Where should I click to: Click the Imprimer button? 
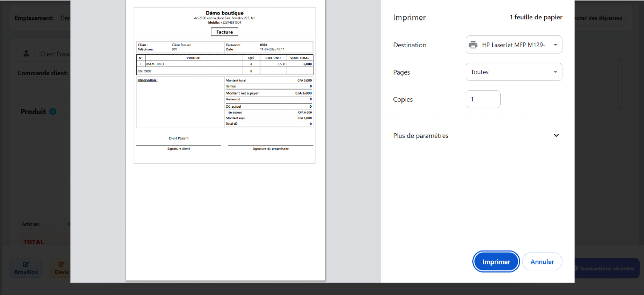(496, 262)
